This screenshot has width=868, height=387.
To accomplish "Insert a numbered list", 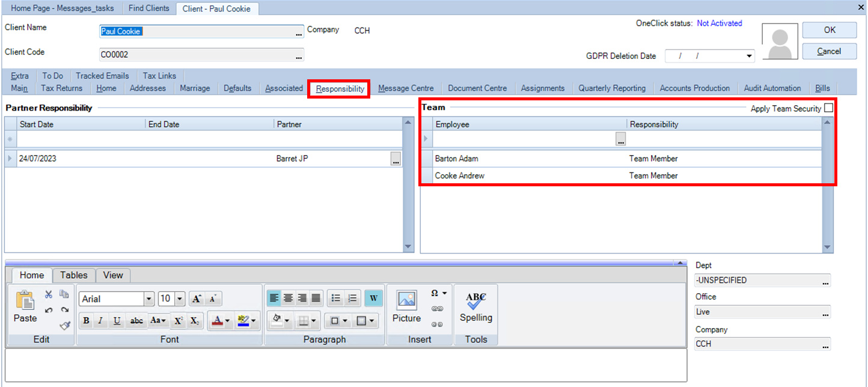I will 352,298.
